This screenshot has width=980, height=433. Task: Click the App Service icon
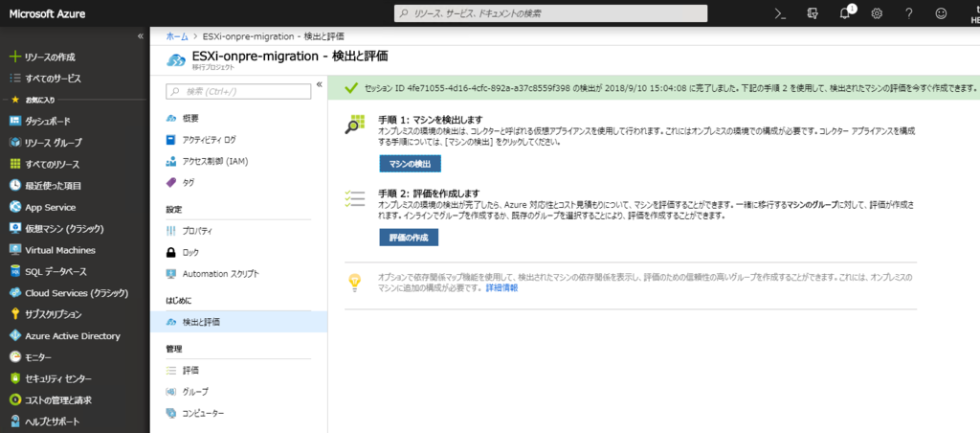point(15,207)
